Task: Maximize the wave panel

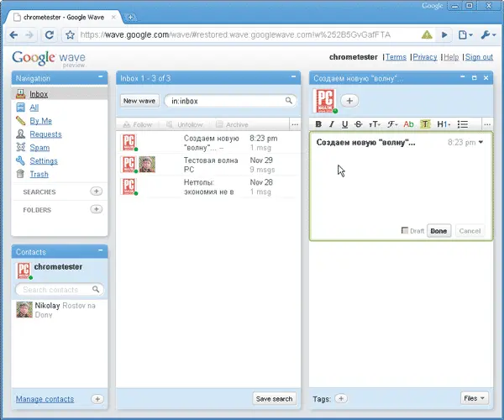Action: [x=474, y=78]
